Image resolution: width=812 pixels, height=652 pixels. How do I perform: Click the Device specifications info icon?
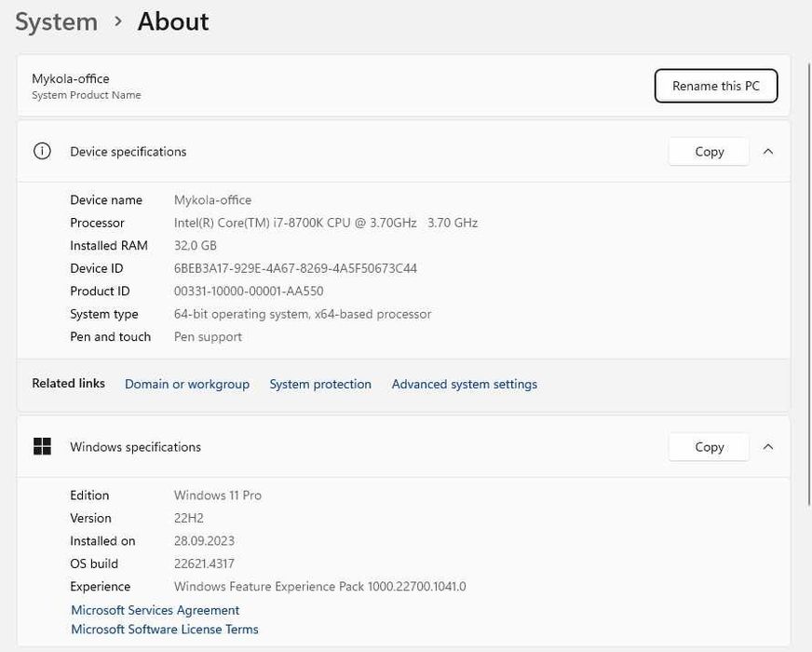coord(42,151)
